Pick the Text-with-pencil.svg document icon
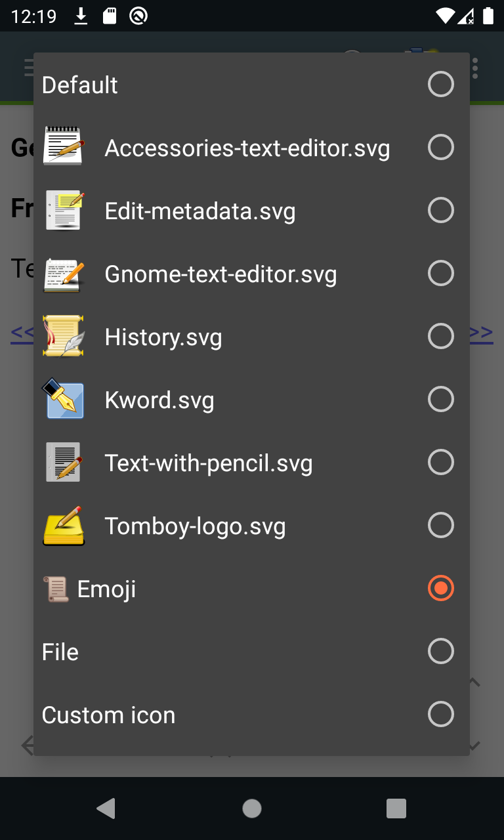Screen dimensions: 504x840 click(63, 462)
